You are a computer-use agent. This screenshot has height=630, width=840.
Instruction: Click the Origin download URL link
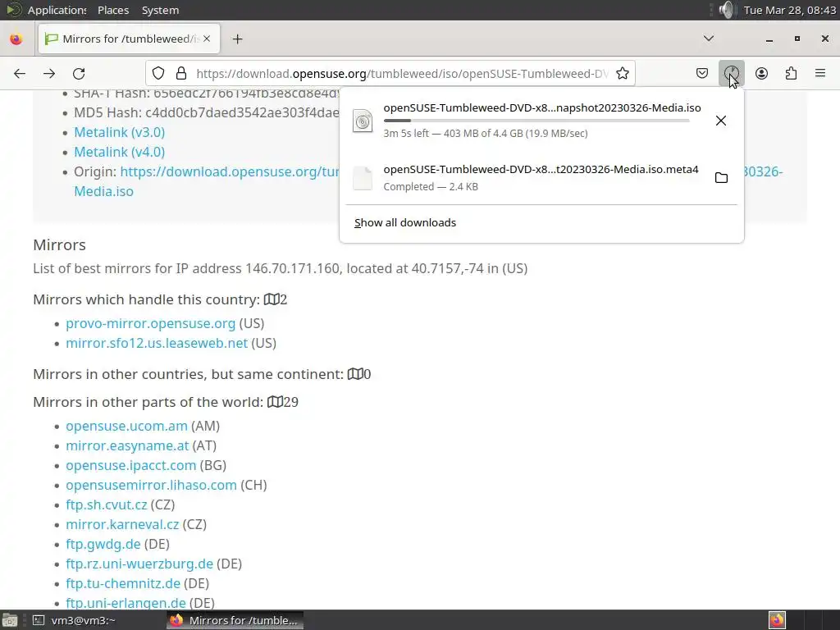230,172
